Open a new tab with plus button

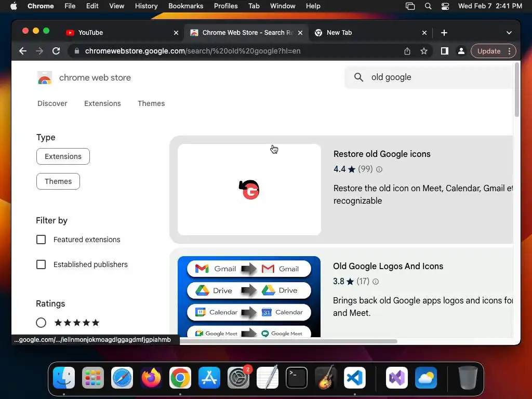[x=444, y=33]
